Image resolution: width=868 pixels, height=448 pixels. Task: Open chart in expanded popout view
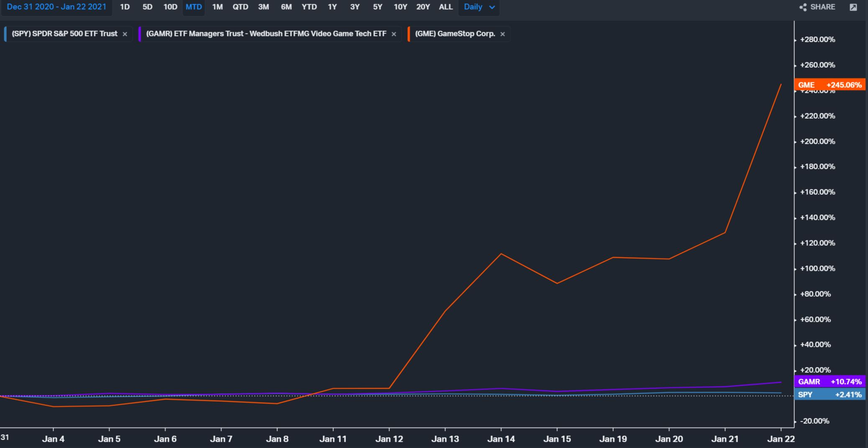pyautogui.click(x=853, y=7)
